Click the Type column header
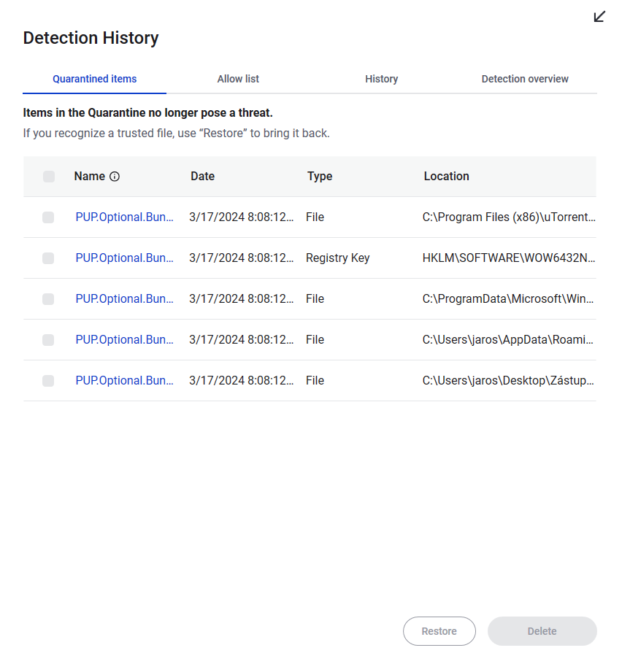This screenshot has height=672, width=622. tap(320, 177)
